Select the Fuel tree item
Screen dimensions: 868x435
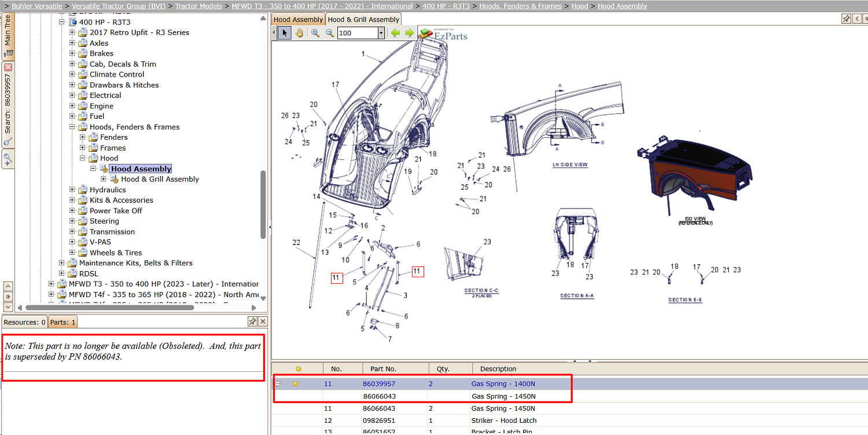(x=97, y=116)
